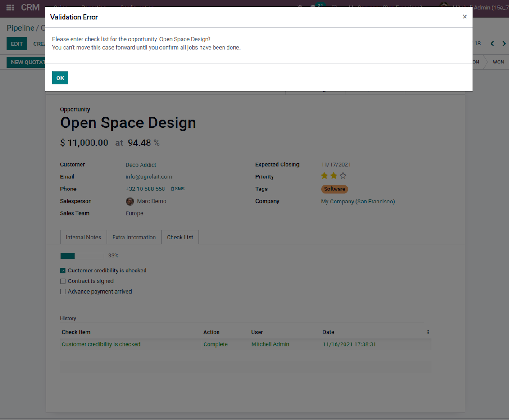Switch to the Internal Notes tab
The image size is (509, 420).
coord(83,237)
